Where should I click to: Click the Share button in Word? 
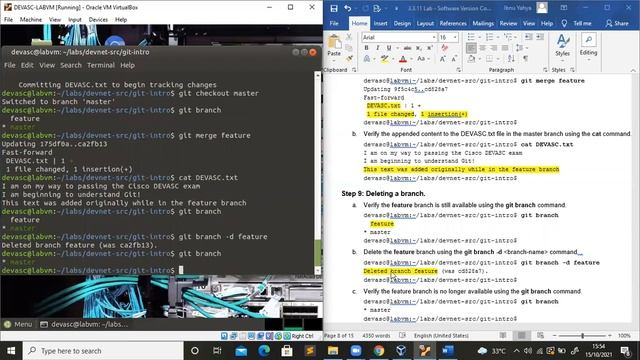(617, 23)
